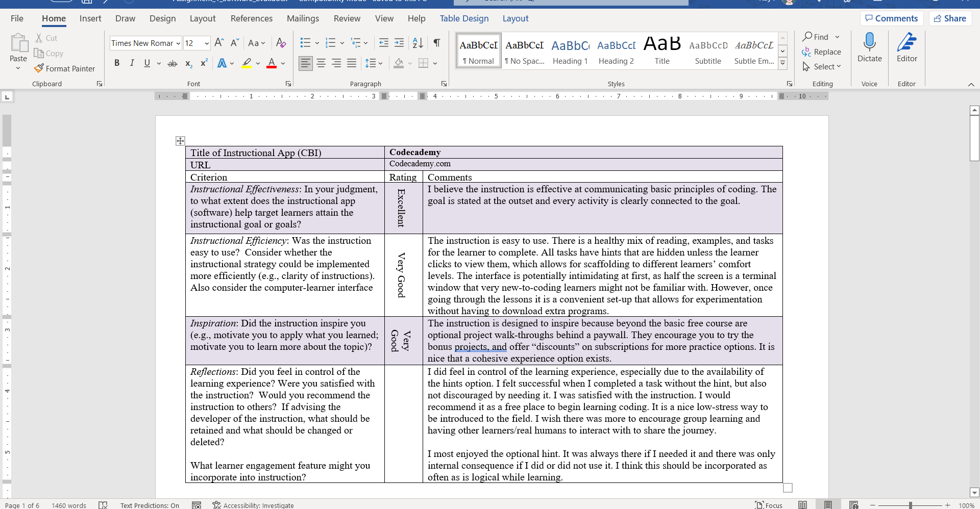The height and width of the screenshot is (509, 980).
Task: Toggle paragraph marks display
Action: coord(437,43)
